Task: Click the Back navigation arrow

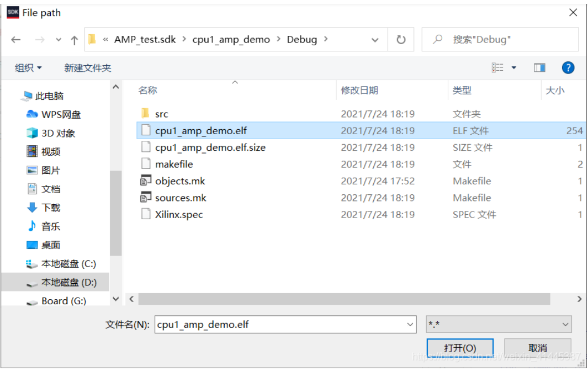Action: [x=15, y=39]
